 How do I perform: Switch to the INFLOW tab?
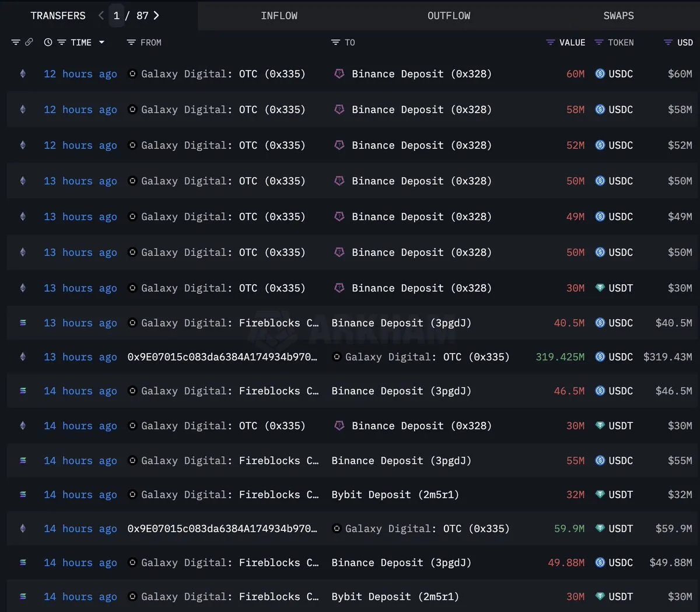pos(279,16)
